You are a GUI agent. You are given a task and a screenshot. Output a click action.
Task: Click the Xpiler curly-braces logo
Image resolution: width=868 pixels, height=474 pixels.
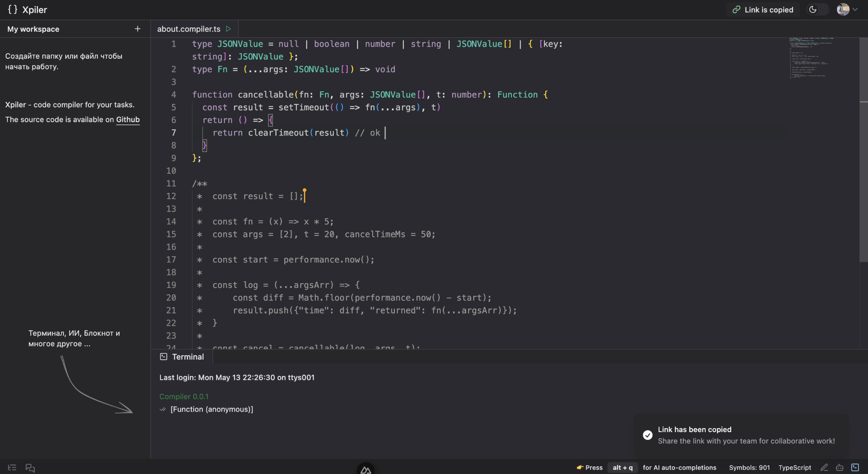pos(13,10)
